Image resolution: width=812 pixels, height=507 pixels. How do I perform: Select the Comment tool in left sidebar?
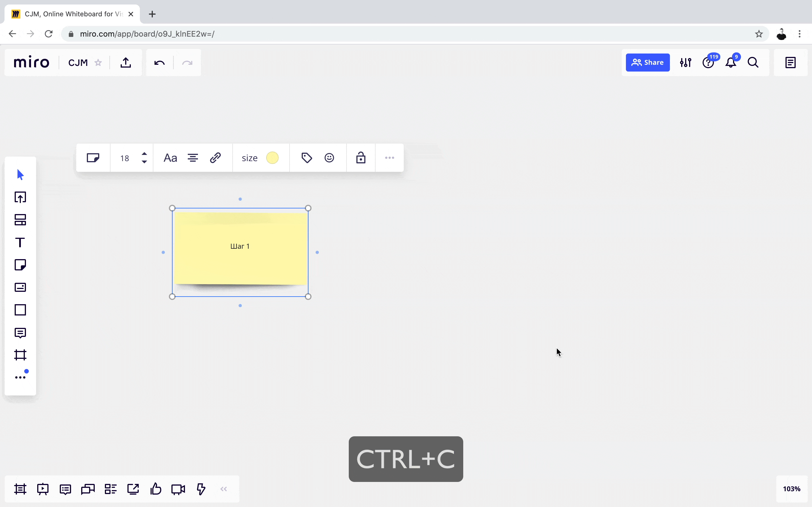[x=20, y=333]
